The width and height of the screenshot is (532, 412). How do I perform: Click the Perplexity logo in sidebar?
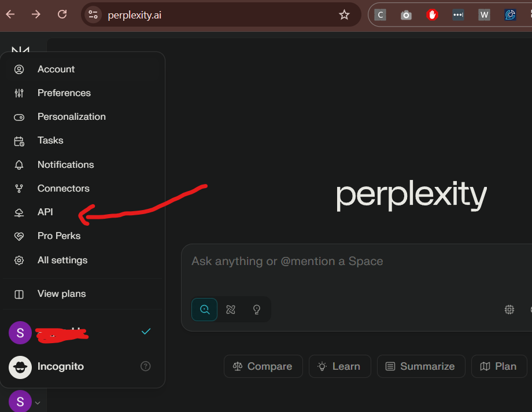(20, 50)
